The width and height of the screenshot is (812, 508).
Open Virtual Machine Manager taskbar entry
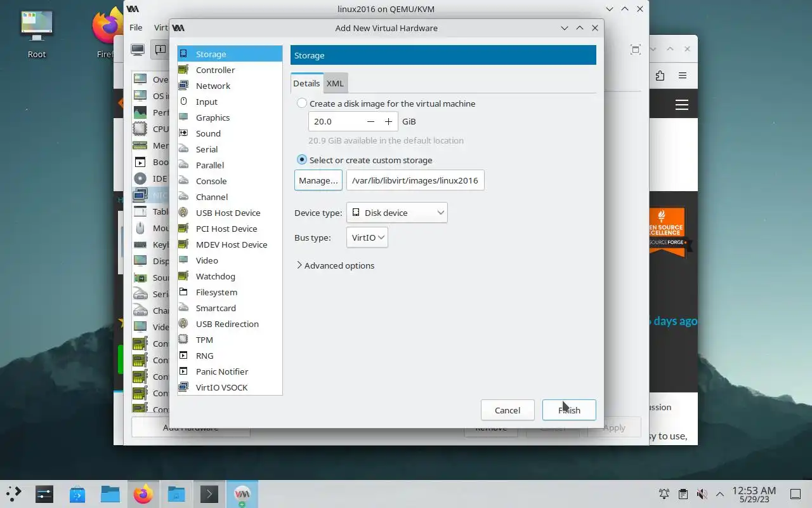pyautogui.click(x=242, y=494)
